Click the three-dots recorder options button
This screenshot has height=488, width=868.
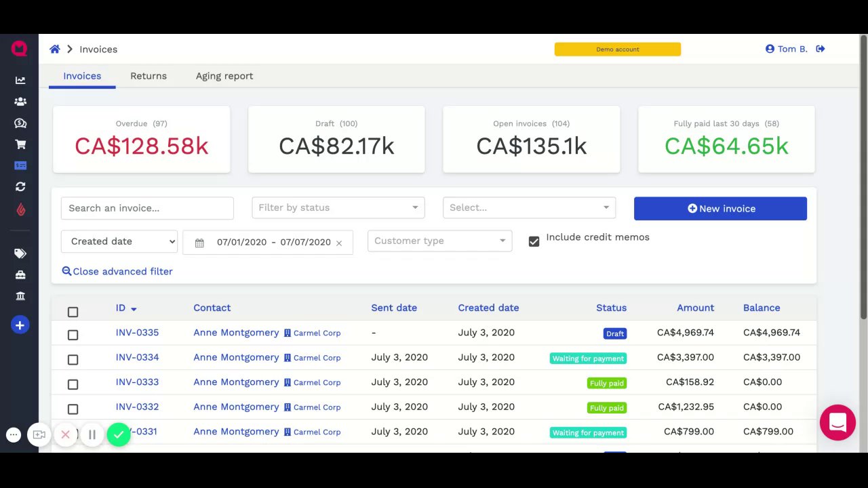(14, 435)
